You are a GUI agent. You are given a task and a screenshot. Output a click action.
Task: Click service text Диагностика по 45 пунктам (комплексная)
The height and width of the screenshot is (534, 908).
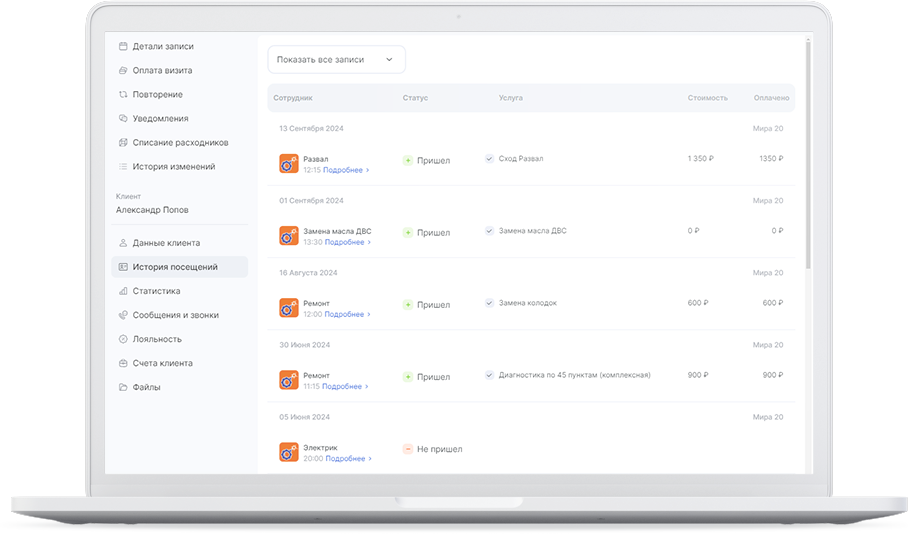(574, 375)
